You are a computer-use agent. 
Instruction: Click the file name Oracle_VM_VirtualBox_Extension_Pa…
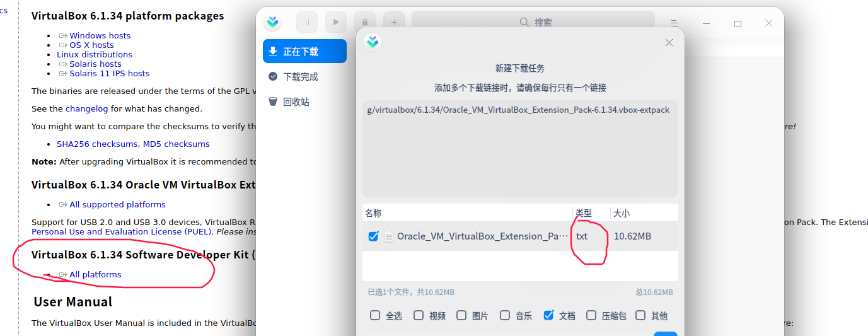pyautogui.click(x=482, y=236)
